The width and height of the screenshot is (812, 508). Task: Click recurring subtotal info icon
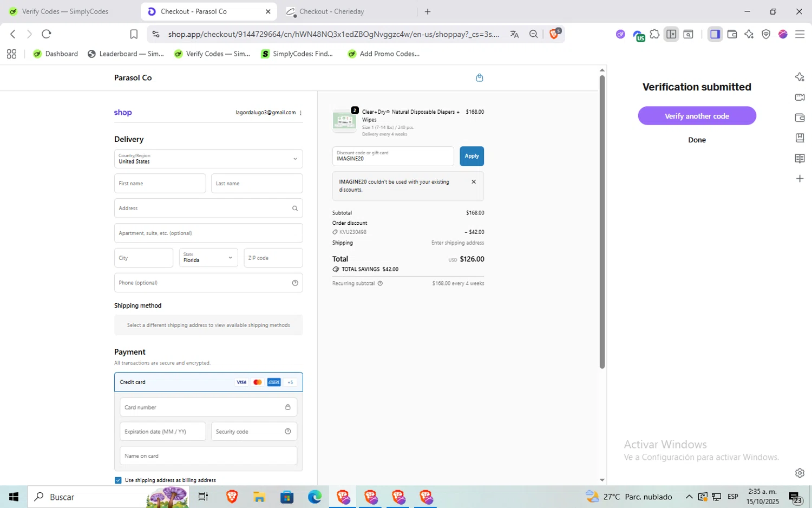click(x=380, y=283)
